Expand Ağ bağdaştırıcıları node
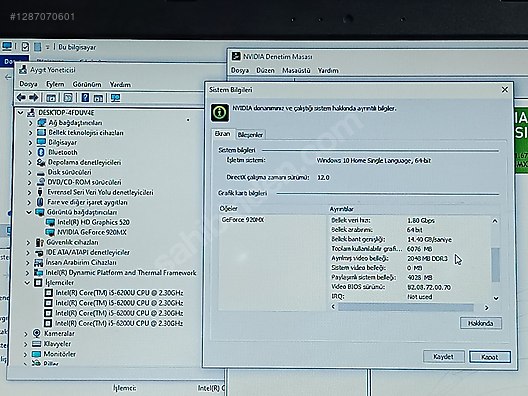Image resolution: width=528 pixels, height=396 pixels. pyautogui.click(x=30, y=123)
